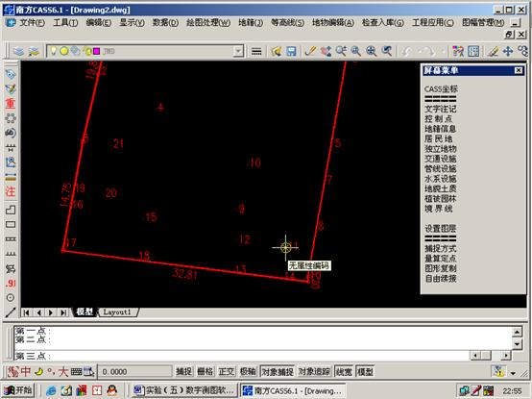Choose 居民地 in the screen menu
Image resolution: width=532 pixels, height=399 pixels.
coord(439,138)
